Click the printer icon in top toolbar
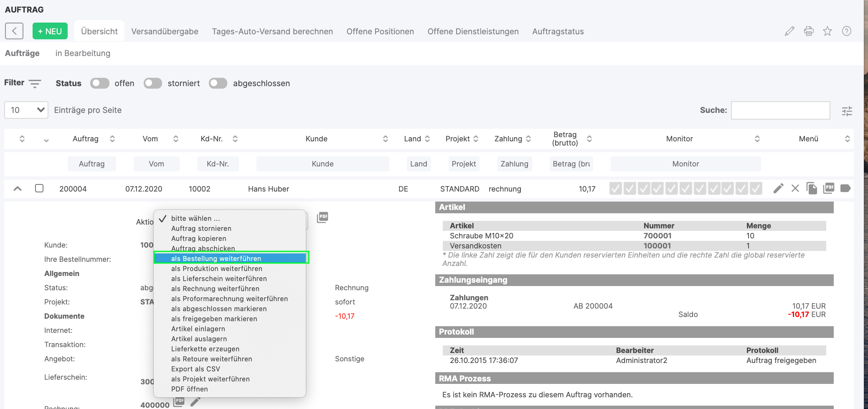Viewport: 868px width, 409px height. (x=809, y=31)
